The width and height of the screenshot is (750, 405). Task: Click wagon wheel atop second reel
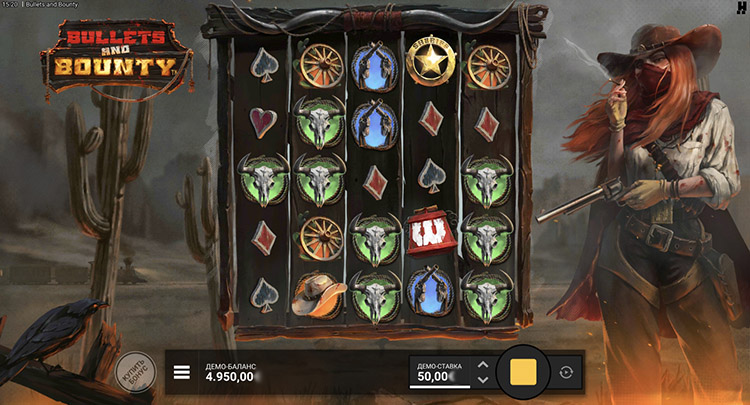point(321,66)
